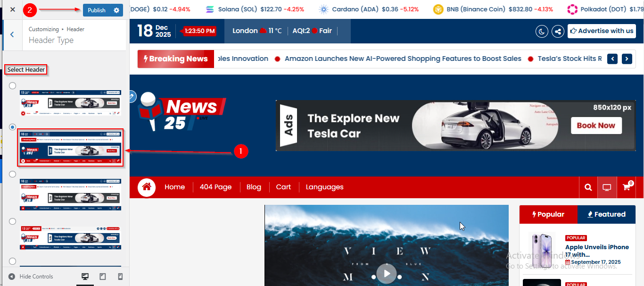Screen dimensions: 644x286
Task: Go back using the left chevron arrow
Action: click(12, 34)
